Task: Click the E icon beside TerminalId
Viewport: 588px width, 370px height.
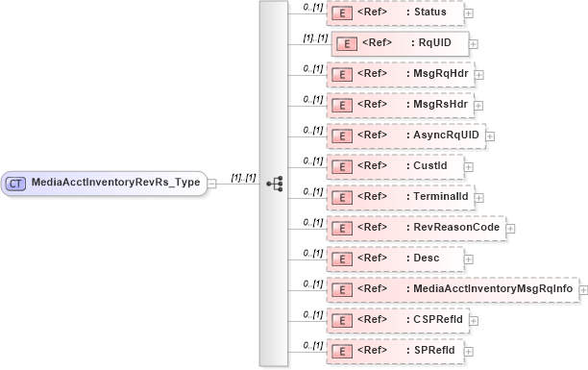Action: [x=342, y=198]
